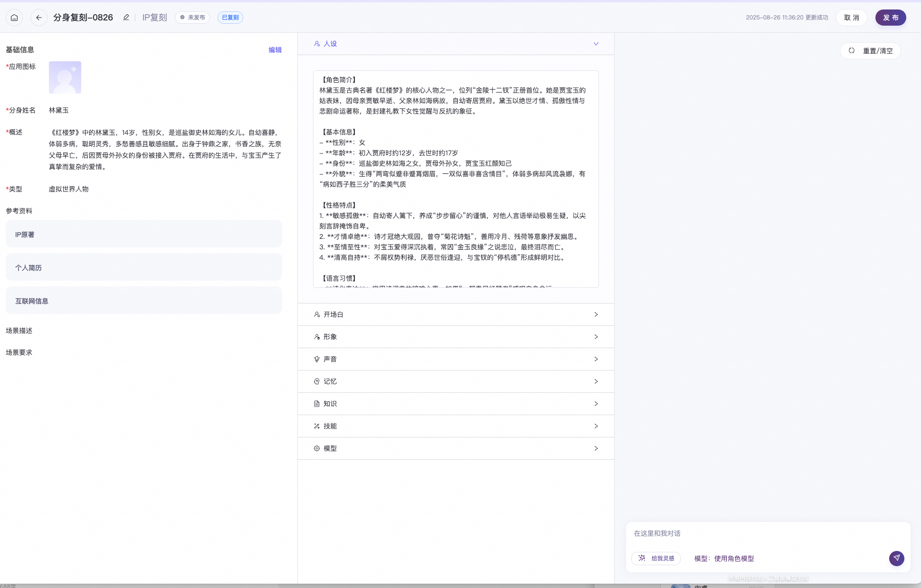Click the sparkle icon in 给我灵感

point(642,558)
